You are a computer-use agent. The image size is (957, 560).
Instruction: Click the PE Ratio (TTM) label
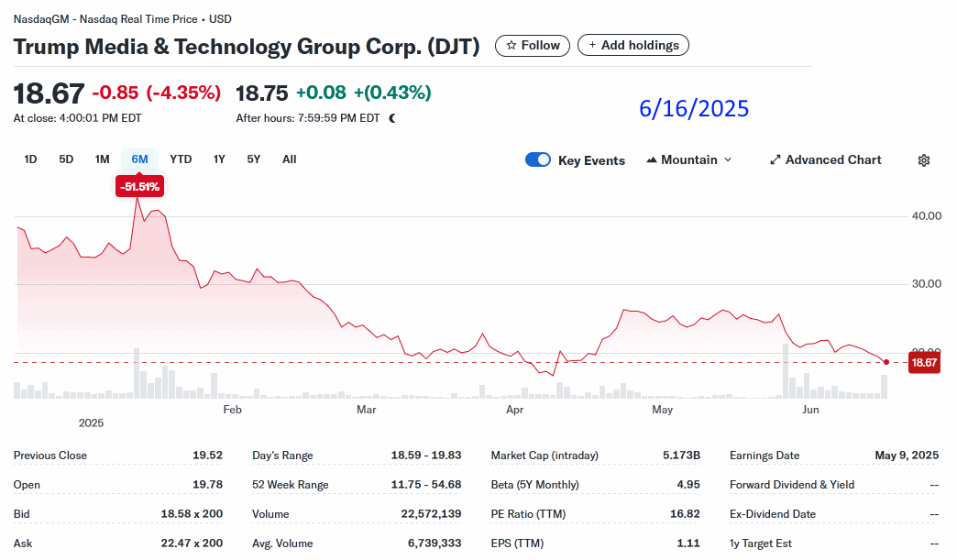[528, 513]
